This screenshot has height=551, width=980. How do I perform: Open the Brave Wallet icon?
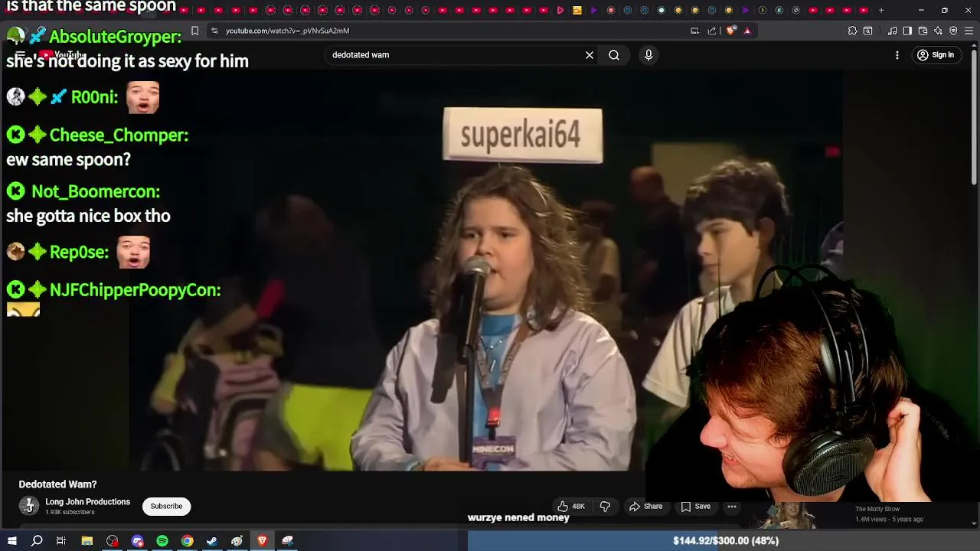pyautogui.click(x=923, y=31)
